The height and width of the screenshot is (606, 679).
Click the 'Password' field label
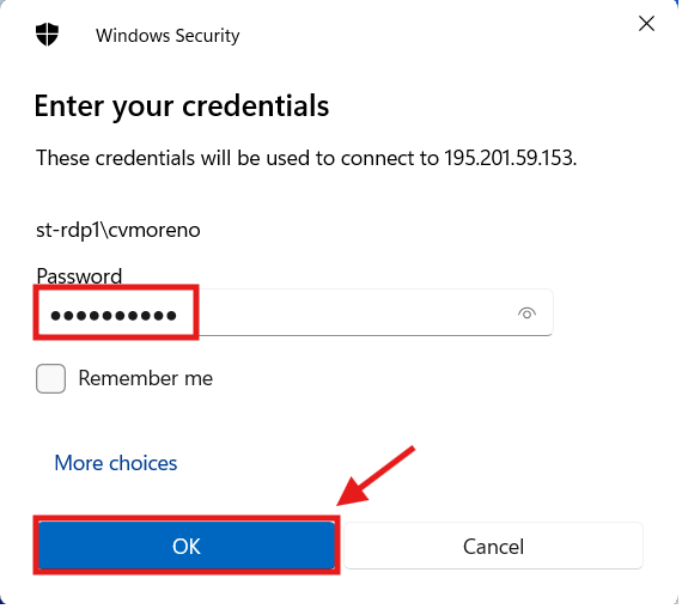(x=79, y=276)
